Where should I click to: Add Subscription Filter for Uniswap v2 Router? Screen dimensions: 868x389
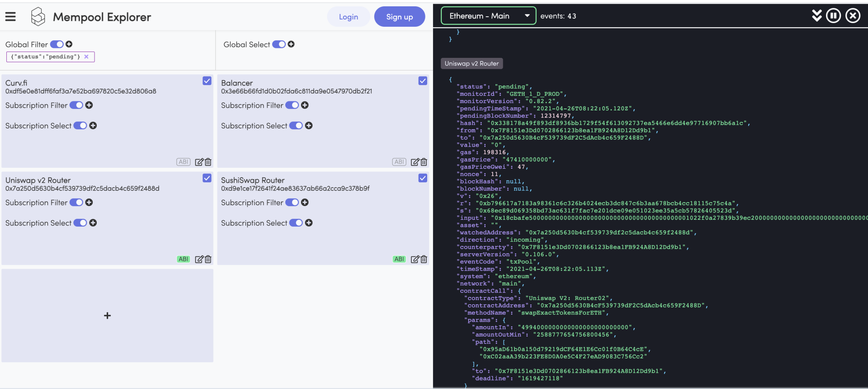point(89,203)
